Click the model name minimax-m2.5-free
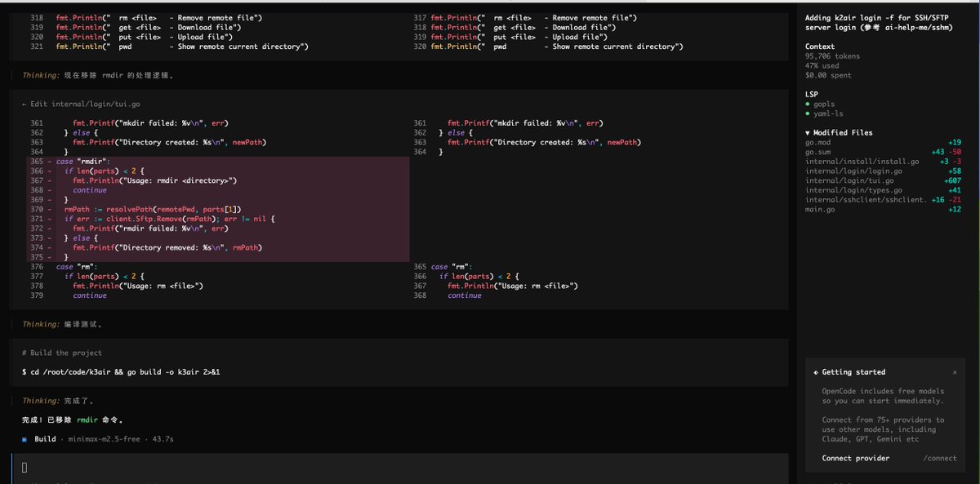Viewport: 980px width, 484px height. tap(104, 438)
